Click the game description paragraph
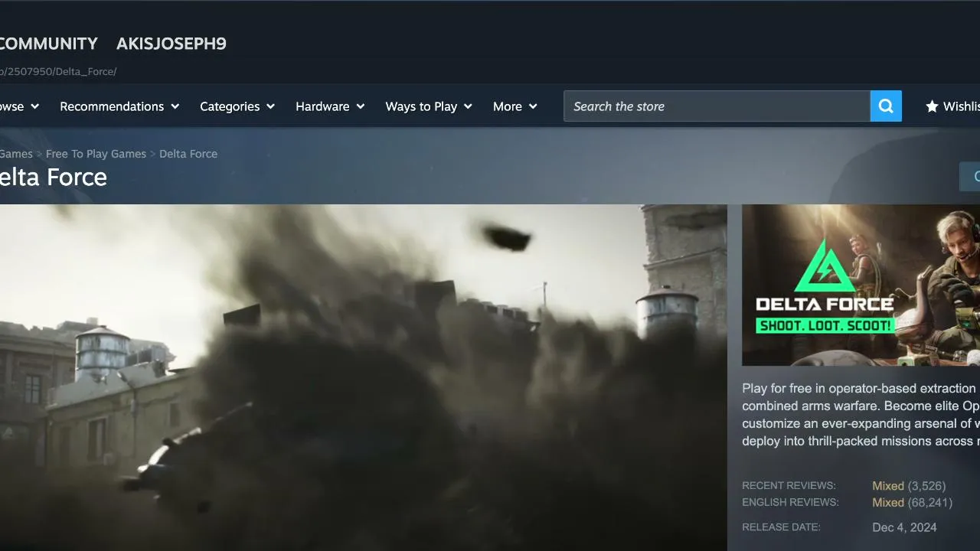The width and height of the screenshot is (980, 551). click(x=861, y=415)
